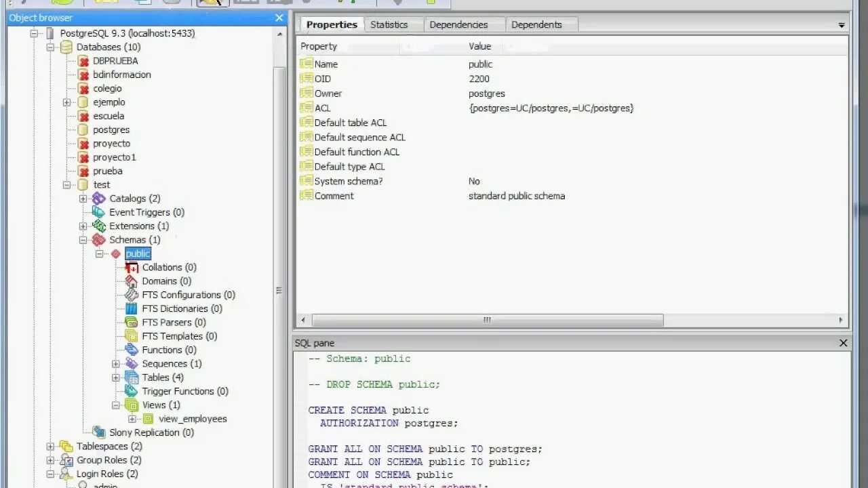Expand the Tables (4) node
868x488 pixels.
[116, 378]
